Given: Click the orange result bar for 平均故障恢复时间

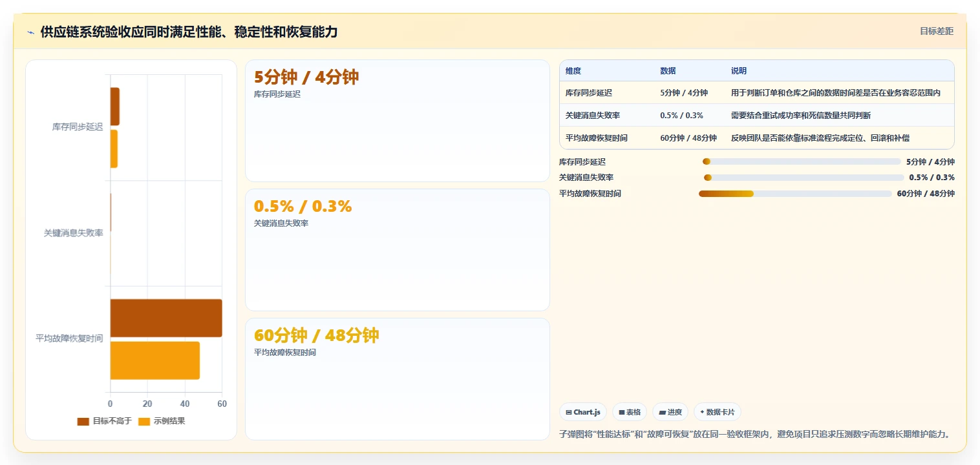Looking at the screenshot, I should pyautogui.click(x=155, y=360).
